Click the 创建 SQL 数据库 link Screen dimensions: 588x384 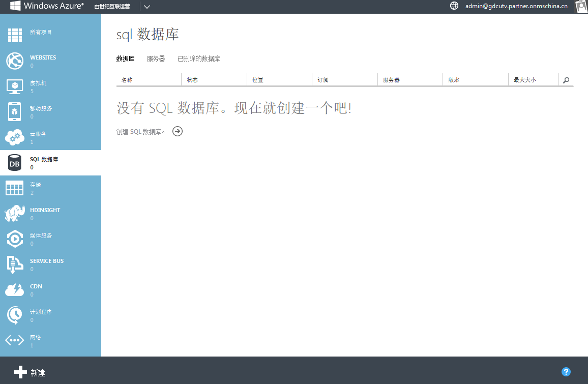pos(140,132)
